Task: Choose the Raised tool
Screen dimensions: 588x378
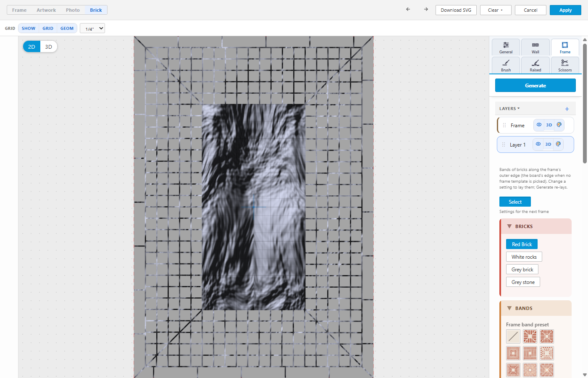Action: tap(535, 66)
